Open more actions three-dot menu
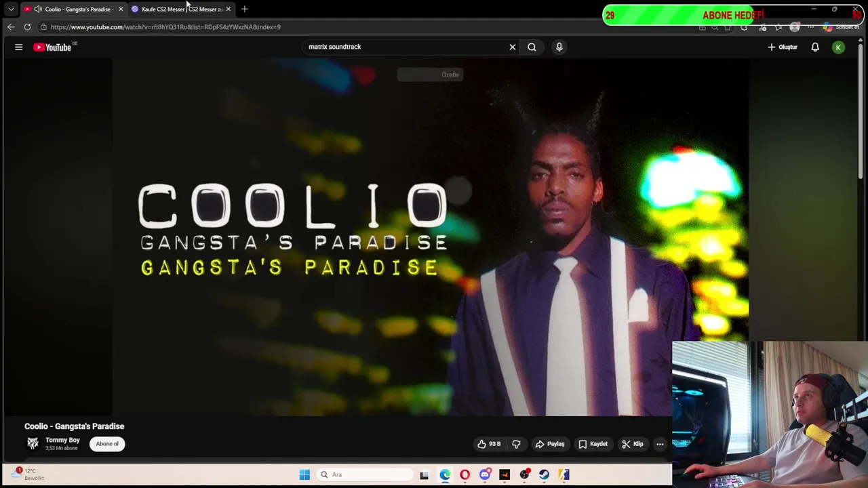This screenshot has height=488, width=868. [660, 444]
